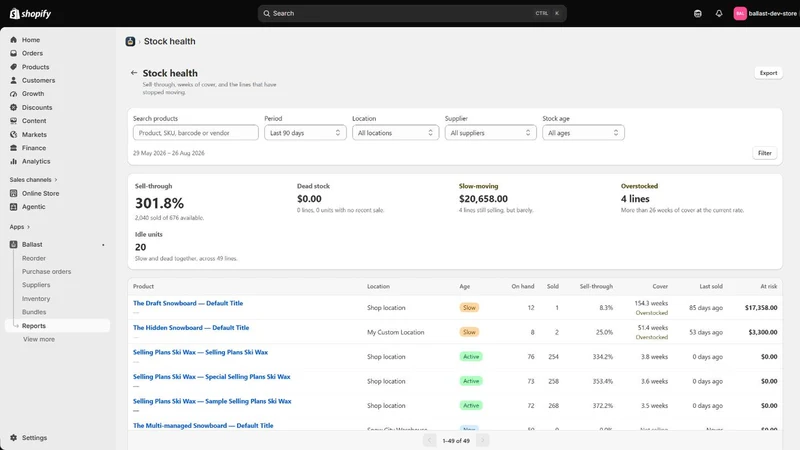
Task: Open the All suppliers dropdown
Action: pyautogui.click(x=490, y=133)
